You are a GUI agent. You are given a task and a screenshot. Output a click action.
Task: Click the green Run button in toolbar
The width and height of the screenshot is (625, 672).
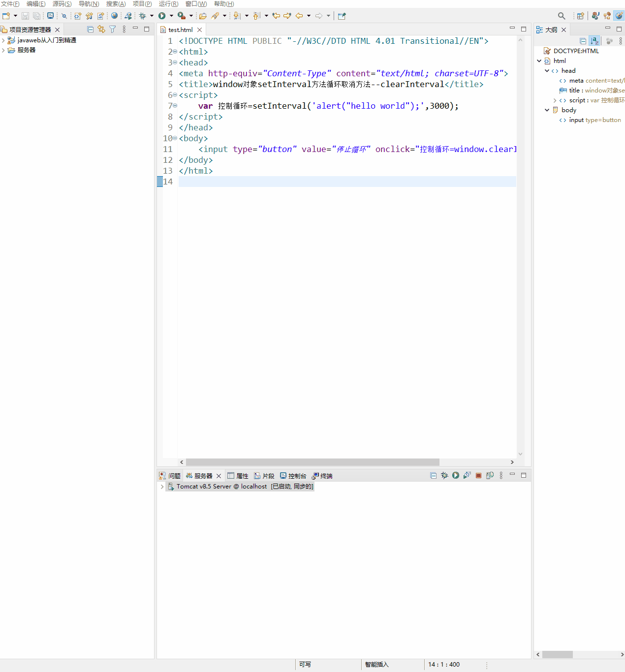point(162,16)
